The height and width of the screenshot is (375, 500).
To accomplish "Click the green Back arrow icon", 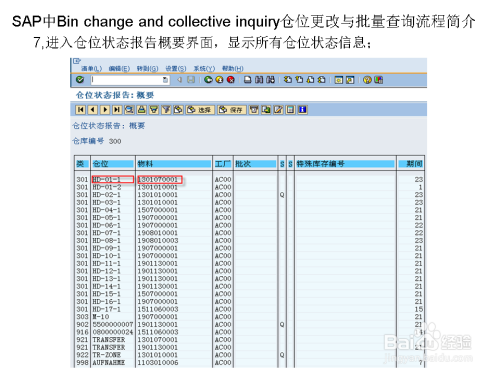I will click(208, 80).
